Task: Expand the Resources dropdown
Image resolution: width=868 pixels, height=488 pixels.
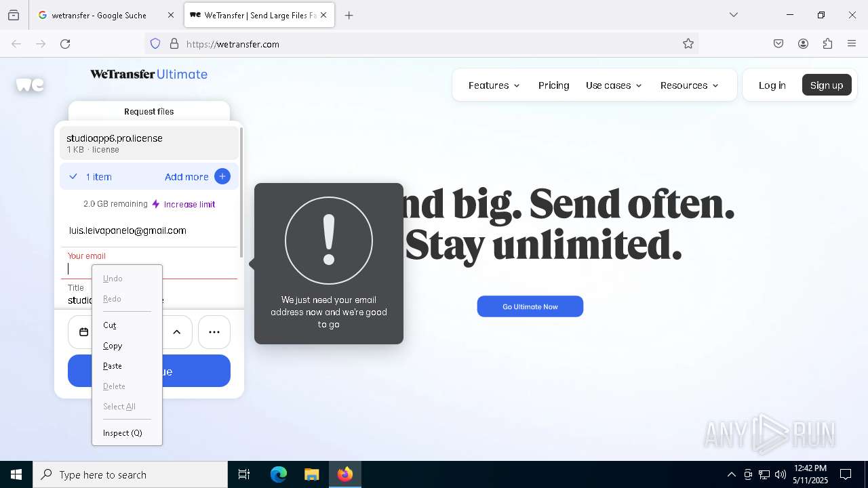Action: click(689, 85)
